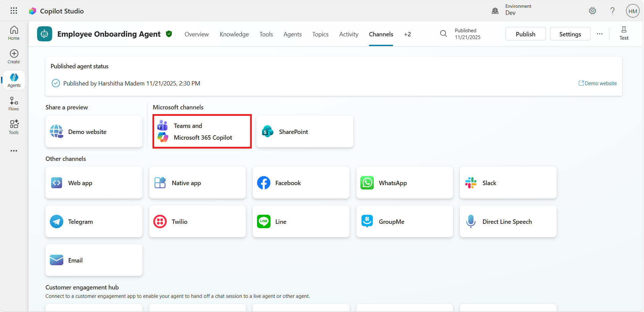The height and width of the screenshot is (312, 644).
Task: Open the app launcher waffle icon
Action: (x=14, y=11)
